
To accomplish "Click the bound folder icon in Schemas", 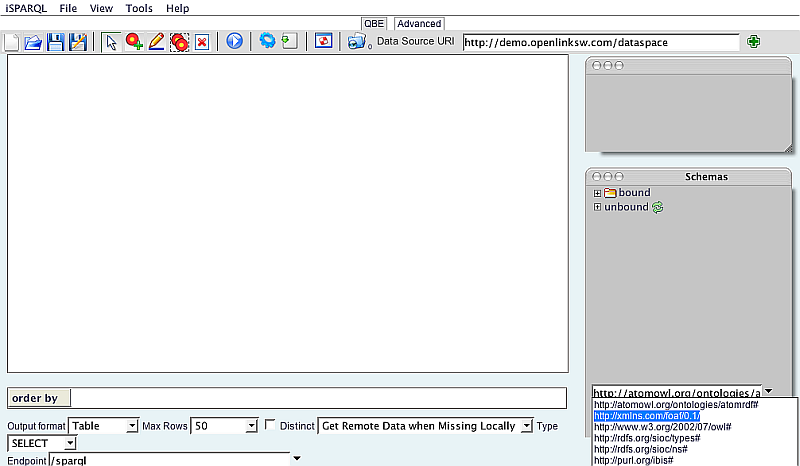I will (610, 193).
